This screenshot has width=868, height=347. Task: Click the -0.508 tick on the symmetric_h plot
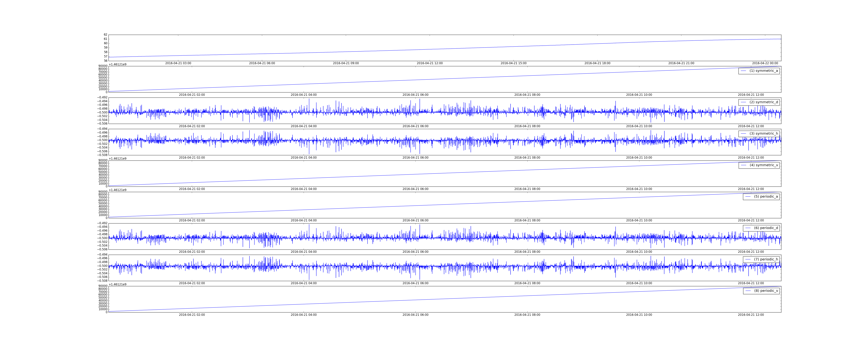[x=102, y=155]
